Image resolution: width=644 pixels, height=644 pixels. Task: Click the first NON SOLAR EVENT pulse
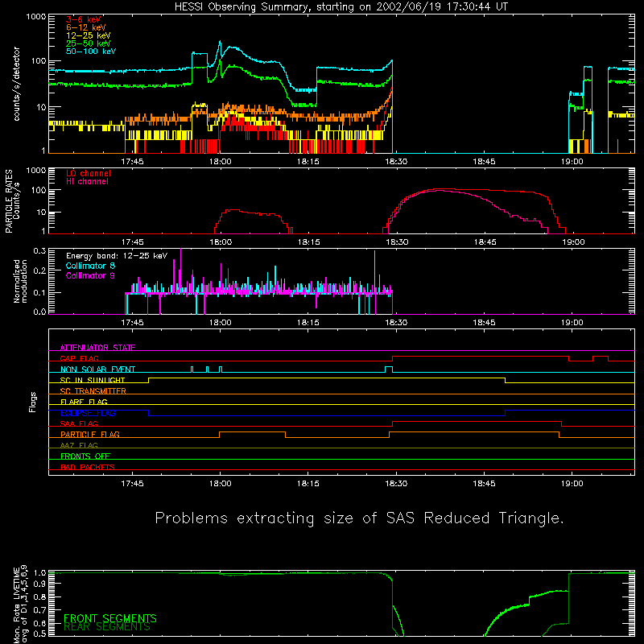coord(192,369)
